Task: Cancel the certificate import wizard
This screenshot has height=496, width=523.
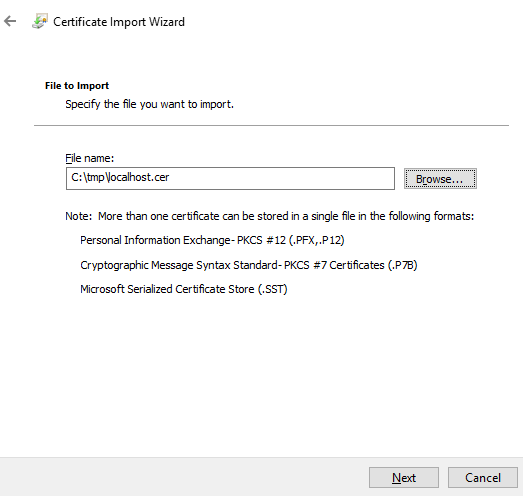Action: [483, 478]
